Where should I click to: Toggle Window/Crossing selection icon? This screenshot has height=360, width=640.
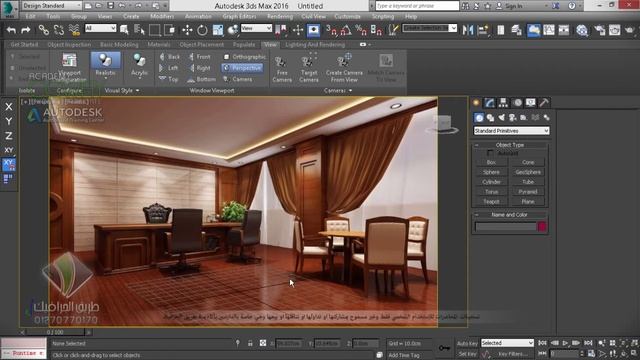(x=169, y=30)
